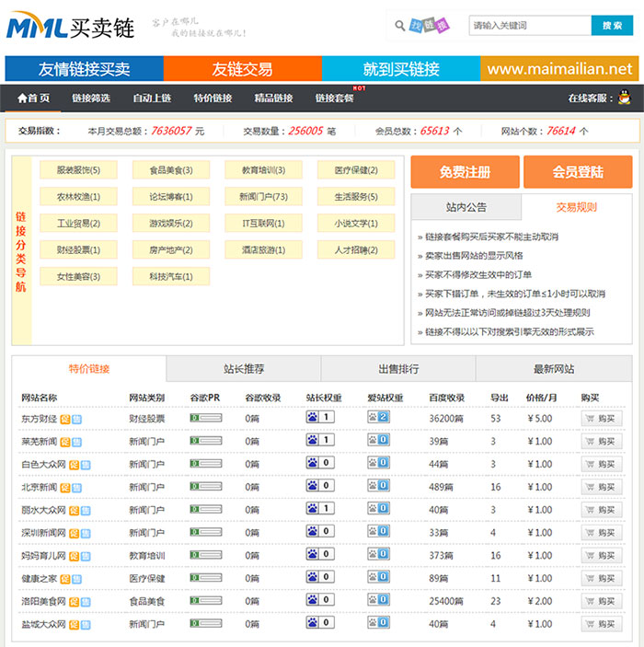Click the orange 免费注册 button

coord(464,172)
